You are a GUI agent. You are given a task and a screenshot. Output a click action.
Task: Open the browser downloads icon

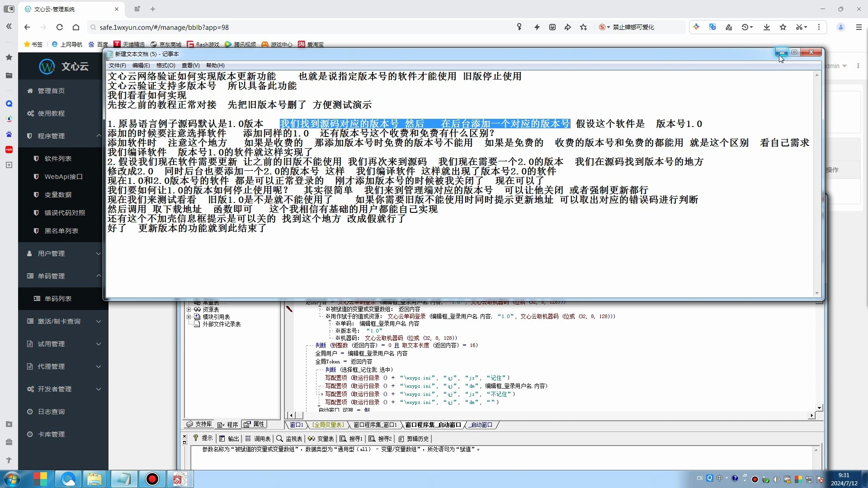tap(766, 27)
